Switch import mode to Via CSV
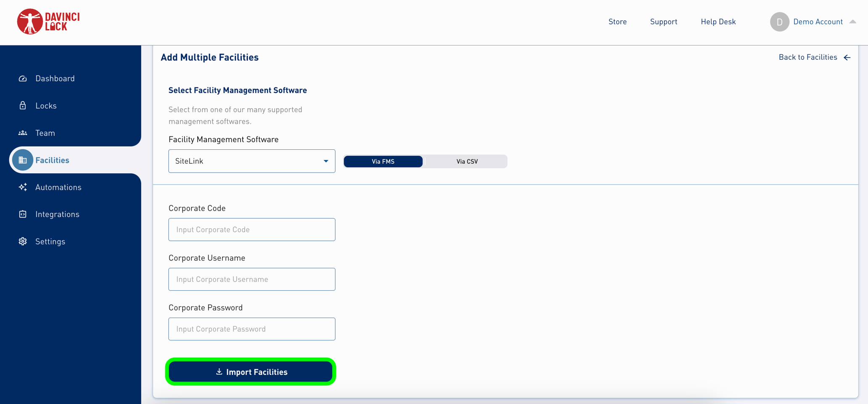The width and height of the screenshot is (868, 404). (466, 162)
